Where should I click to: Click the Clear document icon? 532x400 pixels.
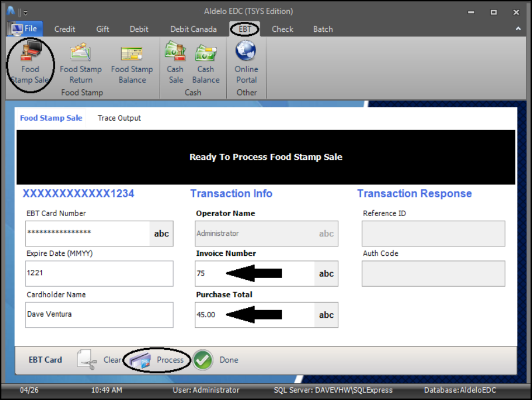pyautogui.click(x=87, y=360)
